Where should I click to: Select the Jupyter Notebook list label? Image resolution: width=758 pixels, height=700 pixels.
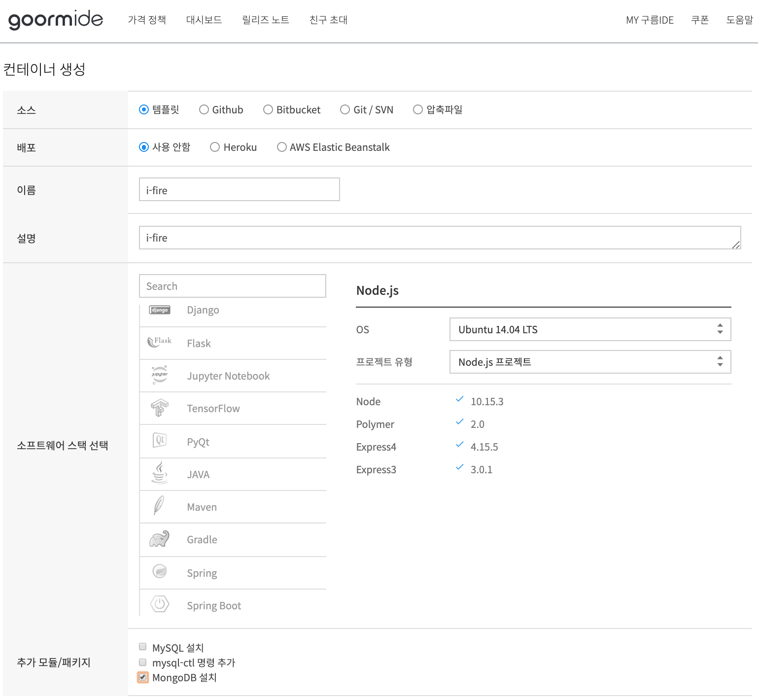pyautogui.click(x=228, y=376)
